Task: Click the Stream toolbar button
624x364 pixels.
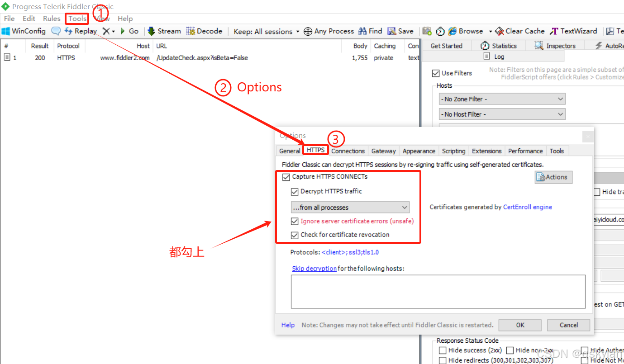Action: pyautogui.click(x=164, y=31)
